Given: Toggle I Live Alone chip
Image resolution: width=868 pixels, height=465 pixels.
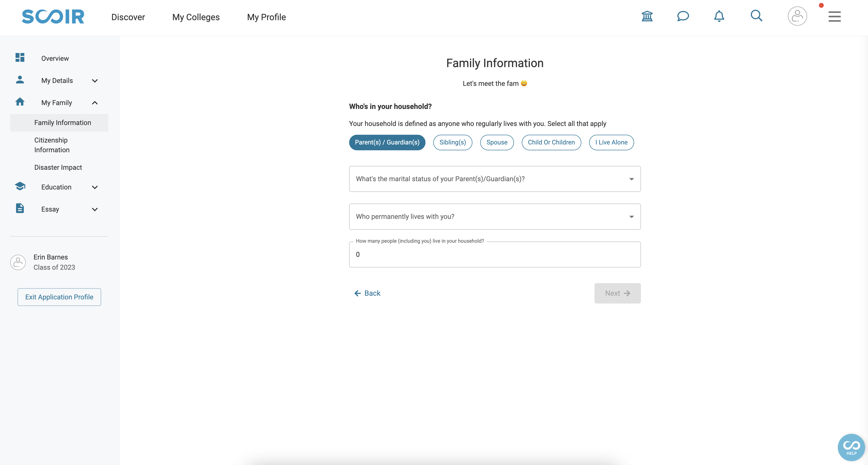Looking at the screenshot, I should click(611, 143).
